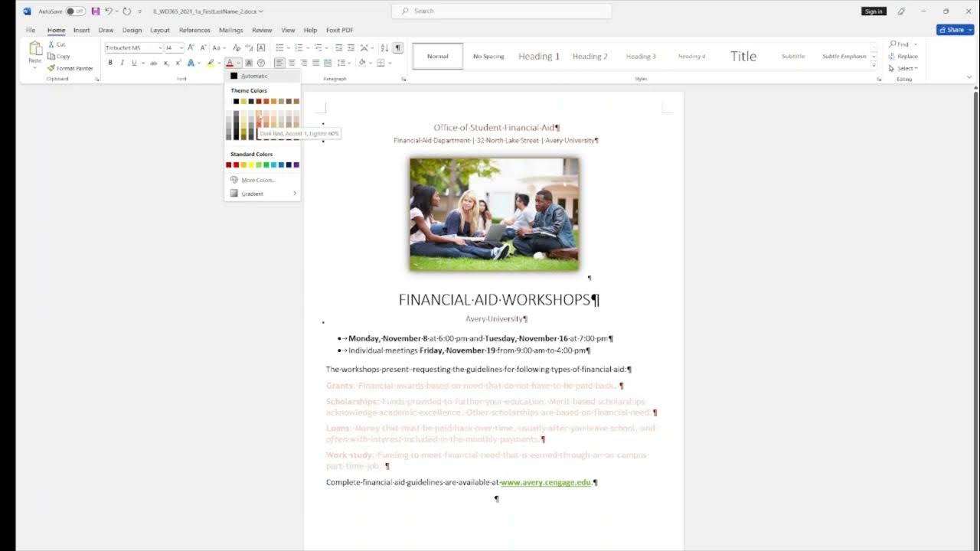Image resolution: width=980 pixels, height=551 pixels.
Task: Switch to the Insert tab
Action: (x=81, y=30)
